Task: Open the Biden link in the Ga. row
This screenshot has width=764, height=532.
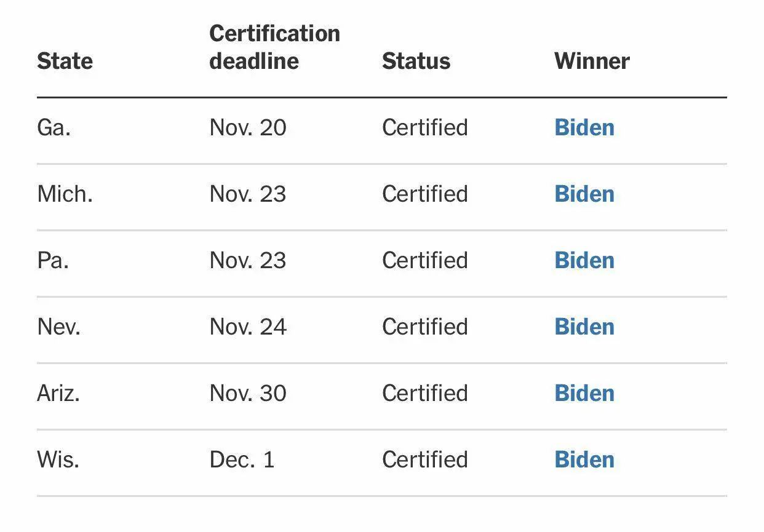Action: (584, 127)
